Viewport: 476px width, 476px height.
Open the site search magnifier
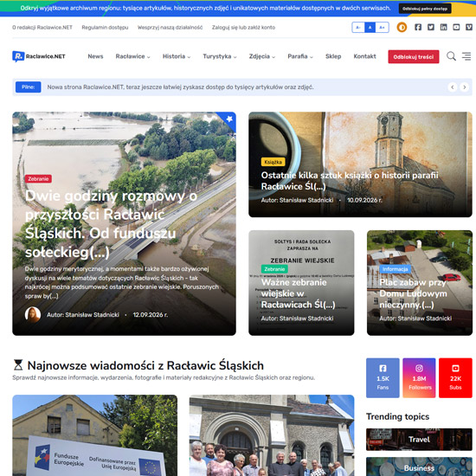pyautogui.click(x=451, y=56)
